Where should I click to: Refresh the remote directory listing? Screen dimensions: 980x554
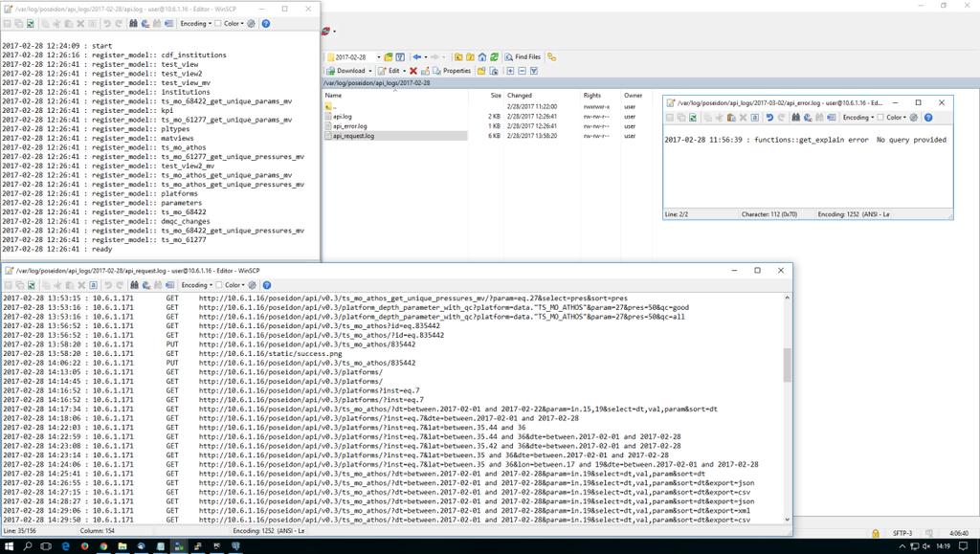click(494, 56)
